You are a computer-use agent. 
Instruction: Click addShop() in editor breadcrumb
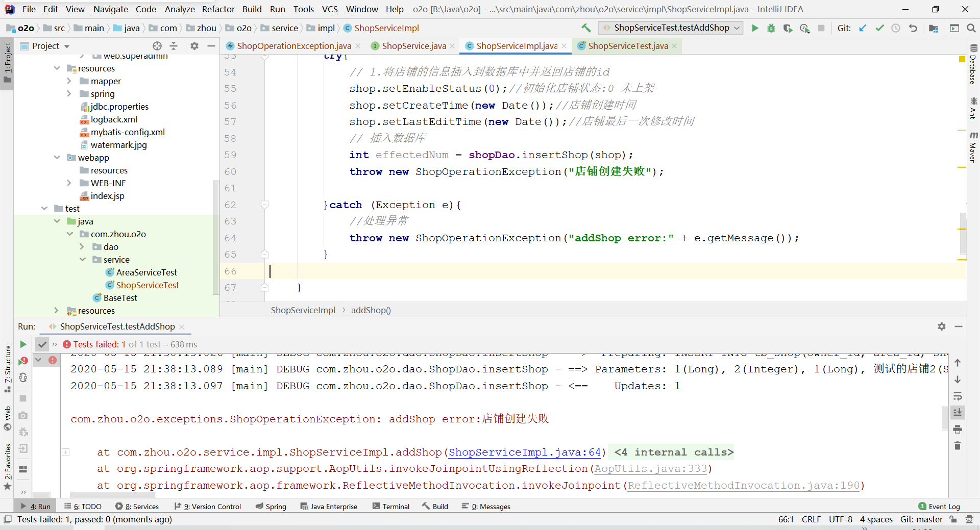tap(371, 310)
